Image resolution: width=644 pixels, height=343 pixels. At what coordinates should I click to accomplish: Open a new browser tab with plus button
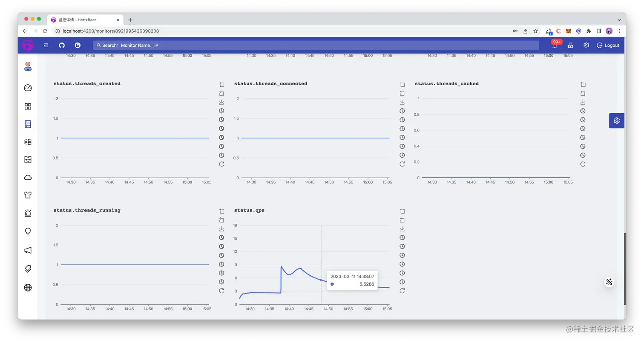point(130,20)
